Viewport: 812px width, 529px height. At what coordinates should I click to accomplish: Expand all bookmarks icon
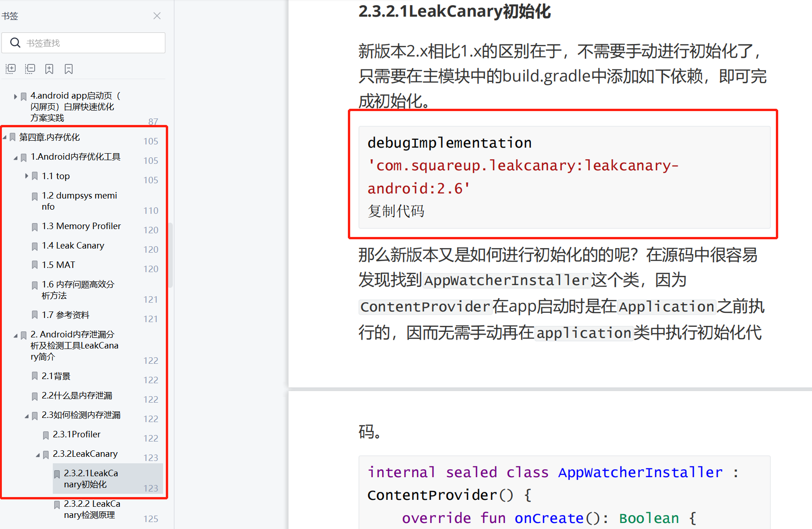pyautogui.click(x=11, y=69)
